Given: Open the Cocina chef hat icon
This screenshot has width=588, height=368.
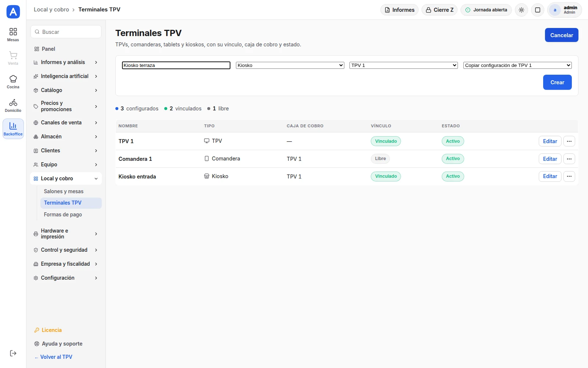Looking at the screenshot, I should click(13, 82).
